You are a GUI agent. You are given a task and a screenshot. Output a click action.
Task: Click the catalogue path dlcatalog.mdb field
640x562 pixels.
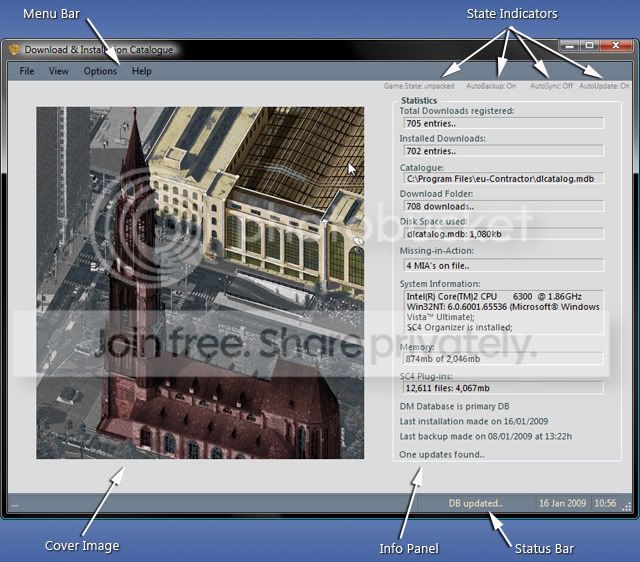pyautogui.click(x=504, y=179)
